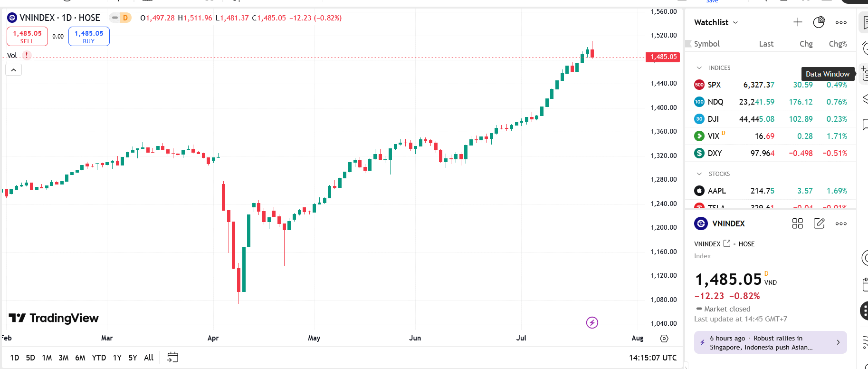Click the chart settings gear icon
Image resolution: width=868 pixels, height=369 pixels.
pos(664,339)
